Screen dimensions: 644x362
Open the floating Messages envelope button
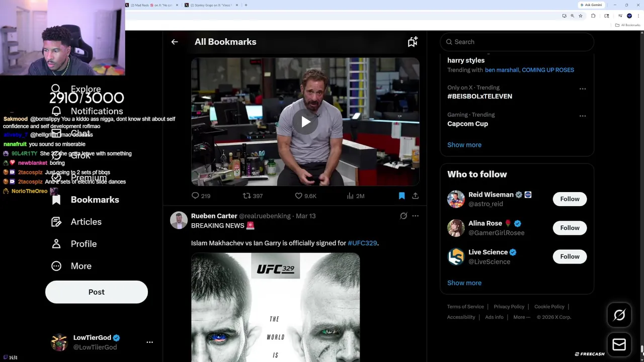(619, 344)
